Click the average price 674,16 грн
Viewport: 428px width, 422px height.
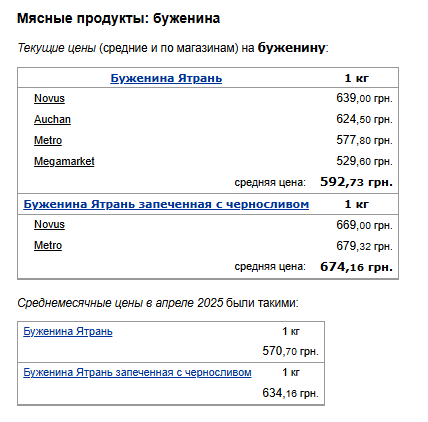pos(356,267)
